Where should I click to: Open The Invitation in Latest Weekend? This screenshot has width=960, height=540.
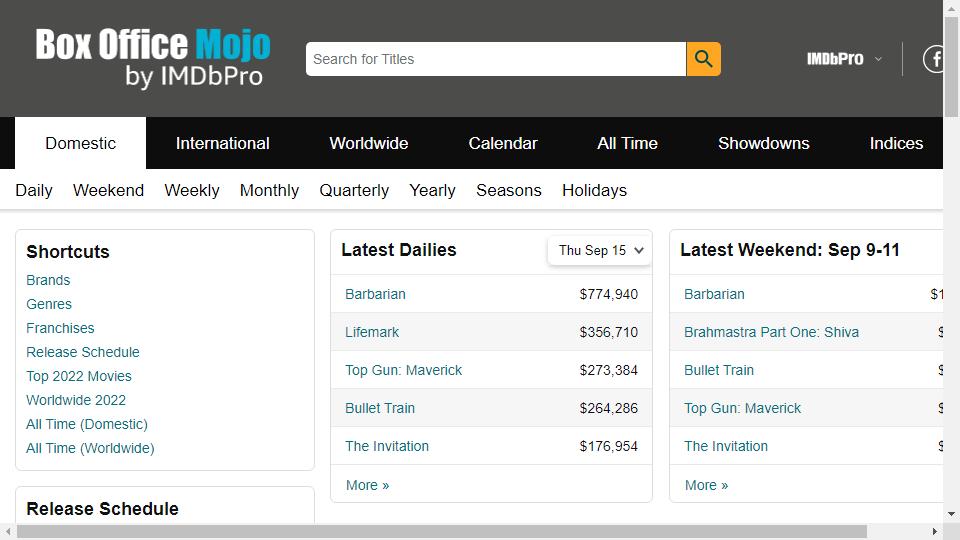click(726, 446)
